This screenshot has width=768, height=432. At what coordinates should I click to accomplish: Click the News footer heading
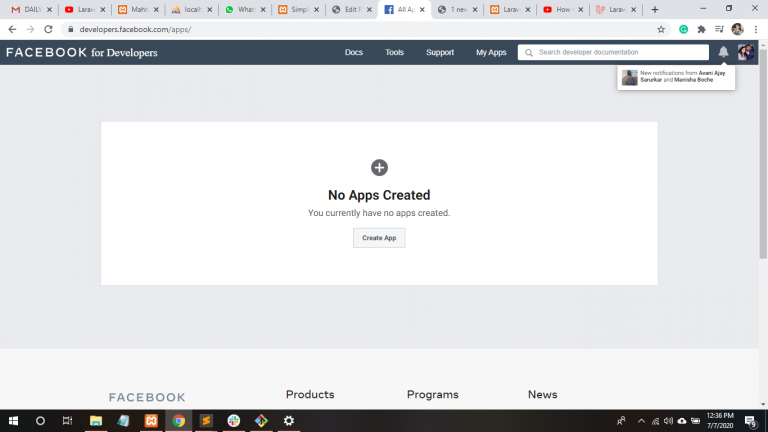coord(542,394)
